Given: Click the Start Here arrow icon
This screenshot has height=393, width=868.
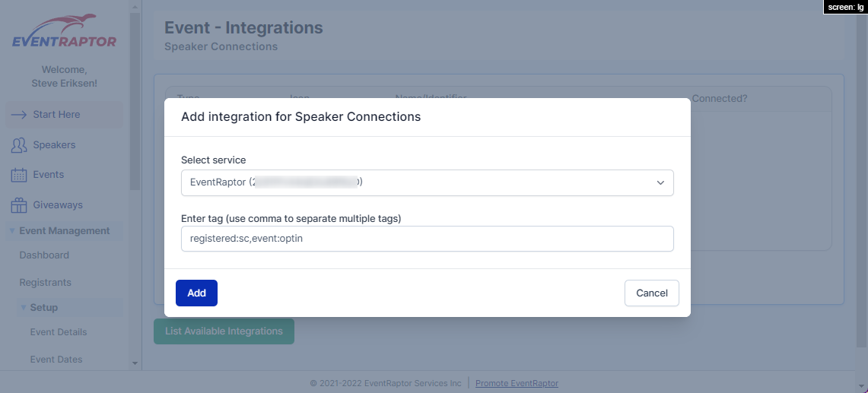Looking at the screenshot, I should click(19, 115).
